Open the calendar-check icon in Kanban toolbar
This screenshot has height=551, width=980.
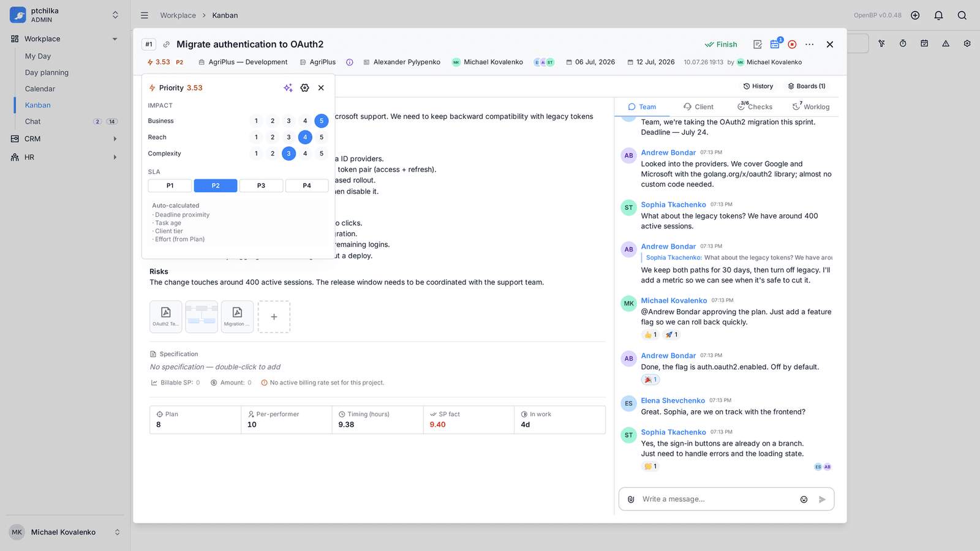(924, 43)
